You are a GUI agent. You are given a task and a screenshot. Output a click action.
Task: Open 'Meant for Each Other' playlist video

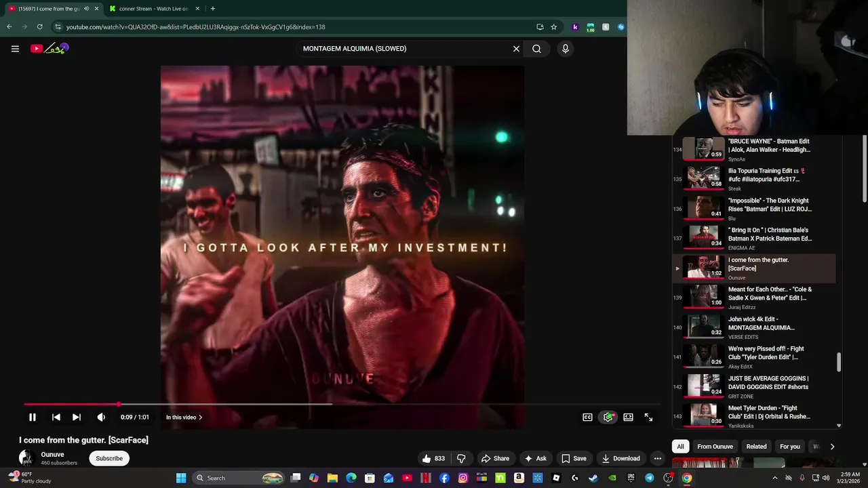pos(754,298)
